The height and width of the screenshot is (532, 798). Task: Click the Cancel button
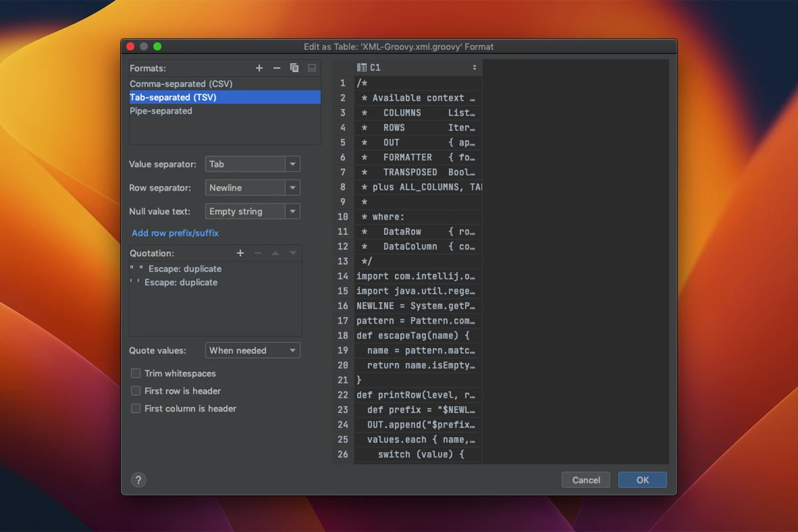click(586, 480)
